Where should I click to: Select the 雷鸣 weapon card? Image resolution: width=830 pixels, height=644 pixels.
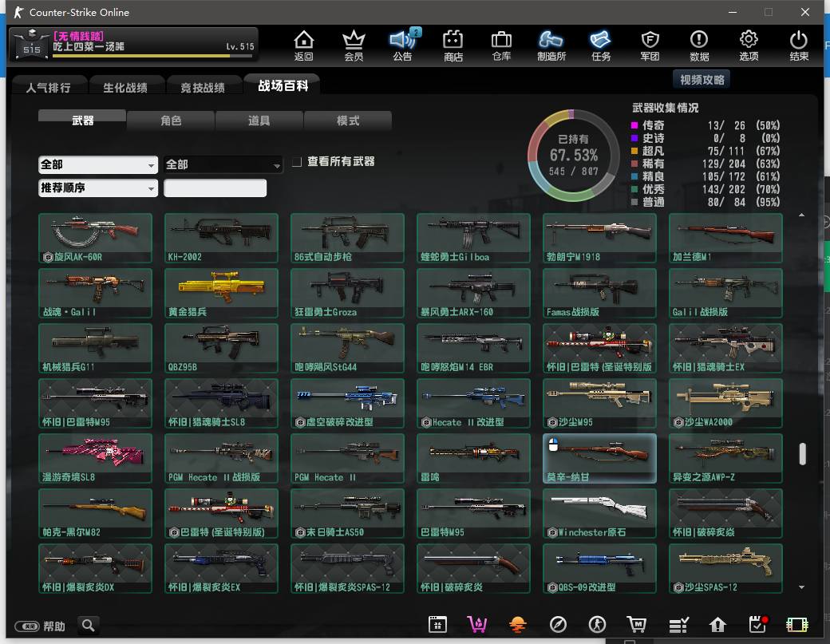coord(473,458)
